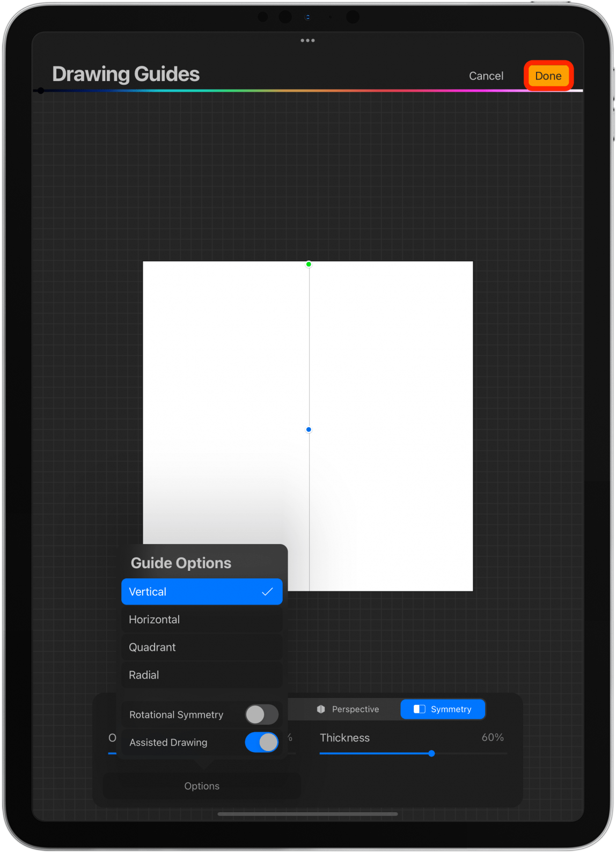Screen dimensions: 616x853
Task: Click the white canvas right half
Action: 391,426
